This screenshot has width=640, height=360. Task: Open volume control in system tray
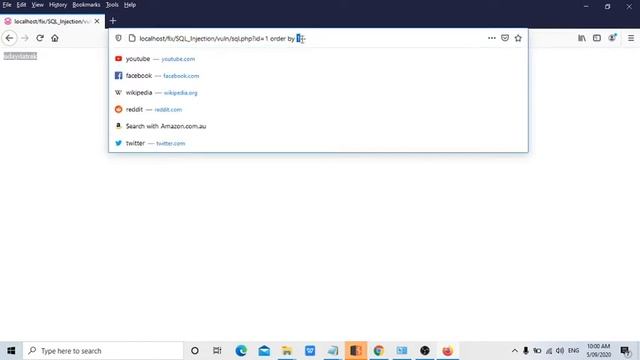[x=560, y=351]
